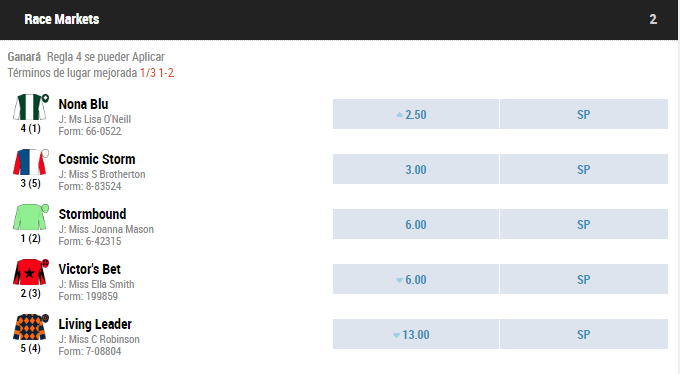The height and width of the screenshot is (374, 680).
Task: Select Nona Blu at 2.50 odds
Action: tap(416, 114)
